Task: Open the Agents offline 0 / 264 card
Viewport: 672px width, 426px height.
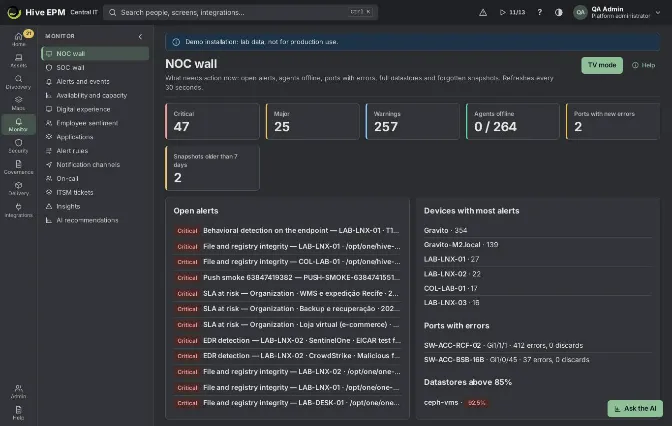Action: coord(513,121)
